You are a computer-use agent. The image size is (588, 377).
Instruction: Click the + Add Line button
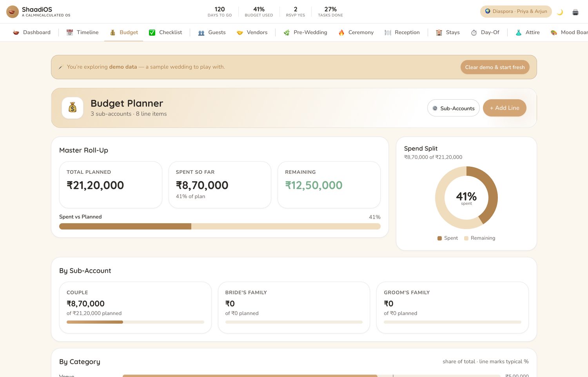coord(505,108)
